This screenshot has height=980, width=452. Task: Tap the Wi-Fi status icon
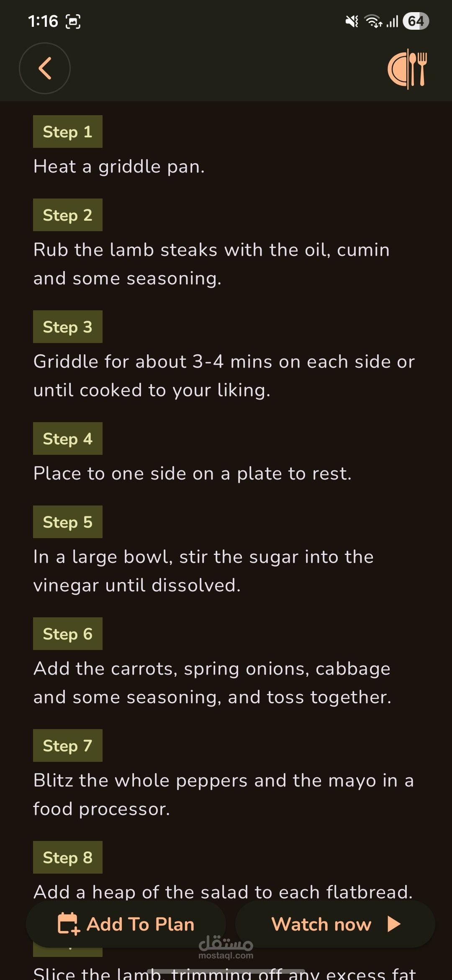(373, 21)
